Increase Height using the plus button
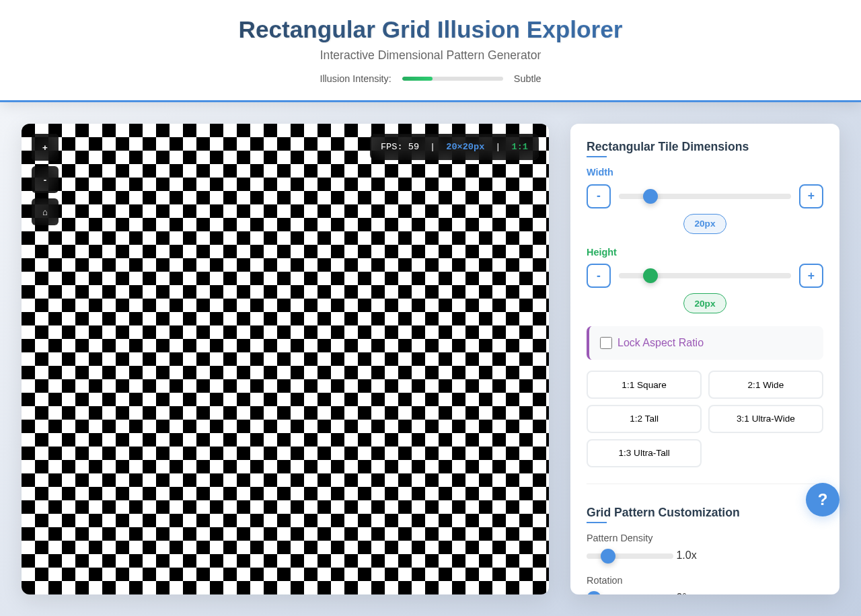 (811, 276)
